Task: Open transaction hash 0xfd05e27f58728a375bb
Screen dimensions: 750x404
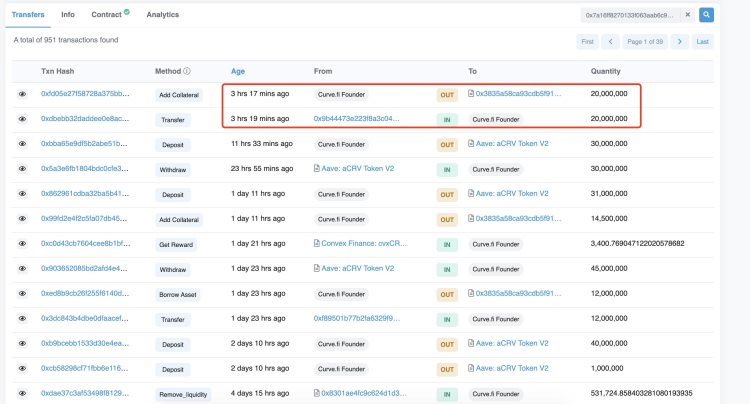Action: tap(84, 94)
